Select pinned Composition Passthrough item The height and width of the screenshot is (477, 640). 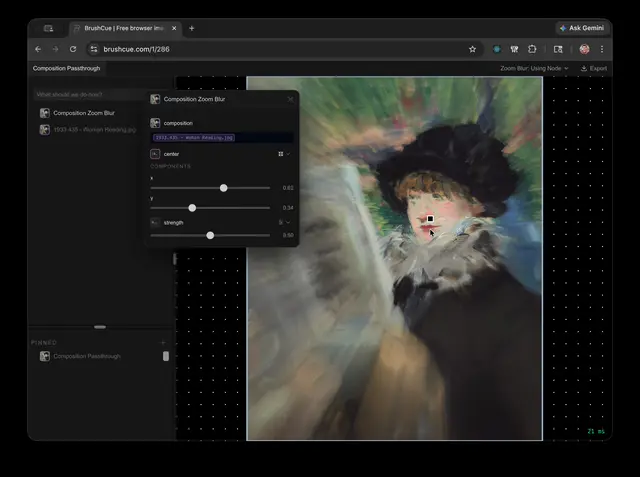point(87,356)
